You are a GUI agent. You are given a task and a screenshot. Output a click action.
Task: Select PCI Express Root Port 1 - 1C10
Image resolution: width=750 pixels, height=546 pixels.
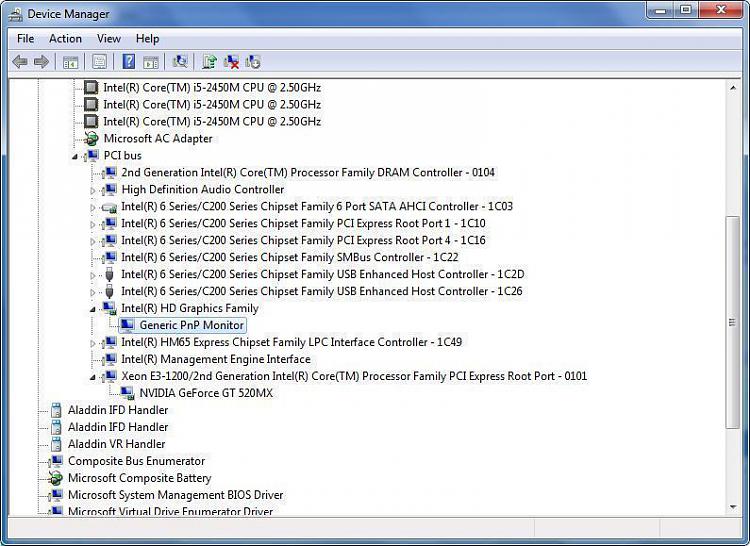(303, 224)
